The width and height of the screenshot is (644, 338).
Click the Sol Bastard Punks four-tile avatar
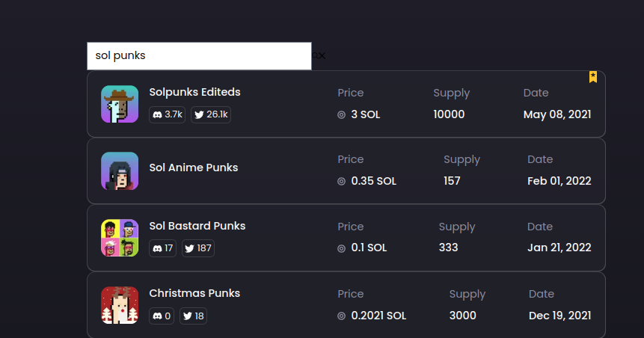pyautogui.click(x=120, y=238)
